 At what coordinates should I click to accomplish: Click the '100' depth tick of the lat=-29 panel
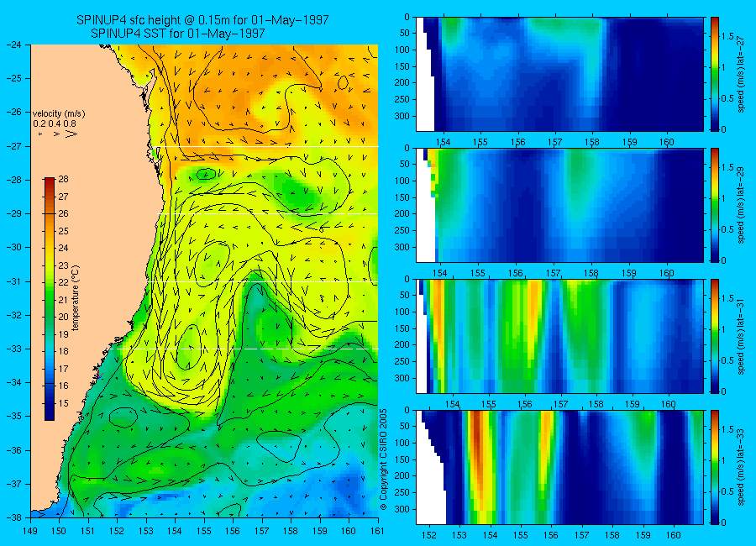[402, 181]
